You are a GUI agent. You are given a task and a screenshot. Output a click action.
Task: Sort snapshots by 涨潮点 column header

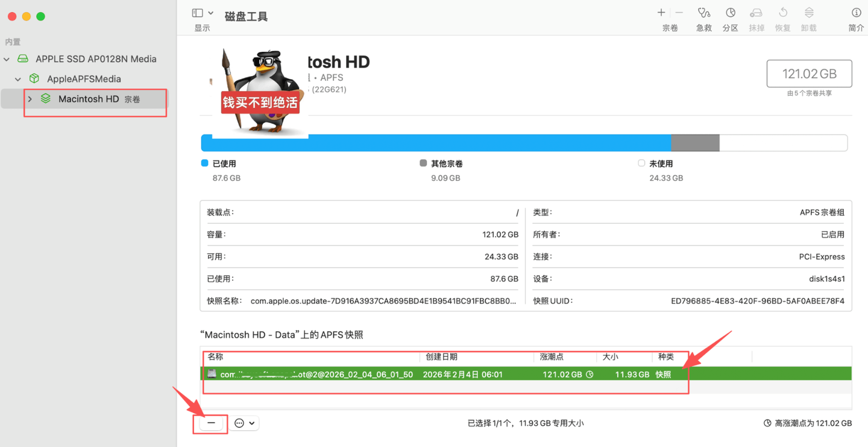(552, 357)
